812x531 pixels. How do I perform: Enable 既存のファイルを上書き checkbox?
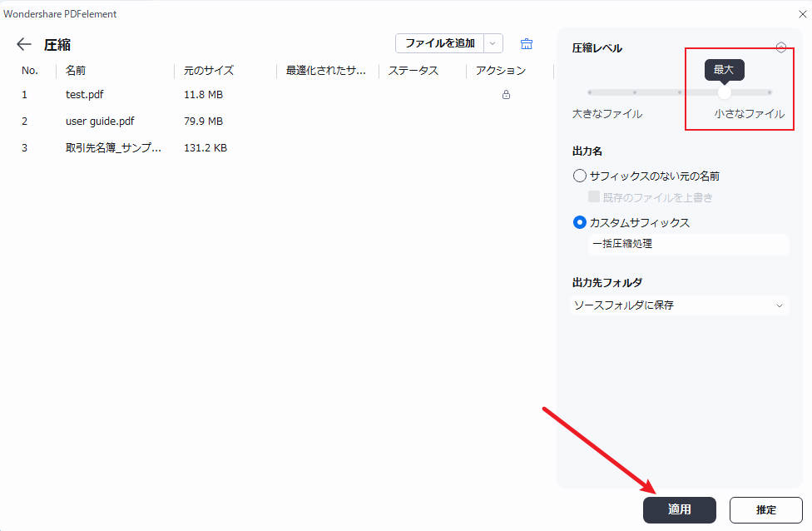[594, 196]
